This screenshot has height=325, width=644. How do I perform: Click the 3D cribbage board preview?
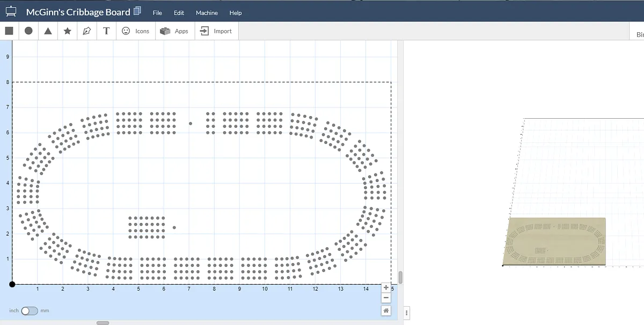tap(555, 242)
